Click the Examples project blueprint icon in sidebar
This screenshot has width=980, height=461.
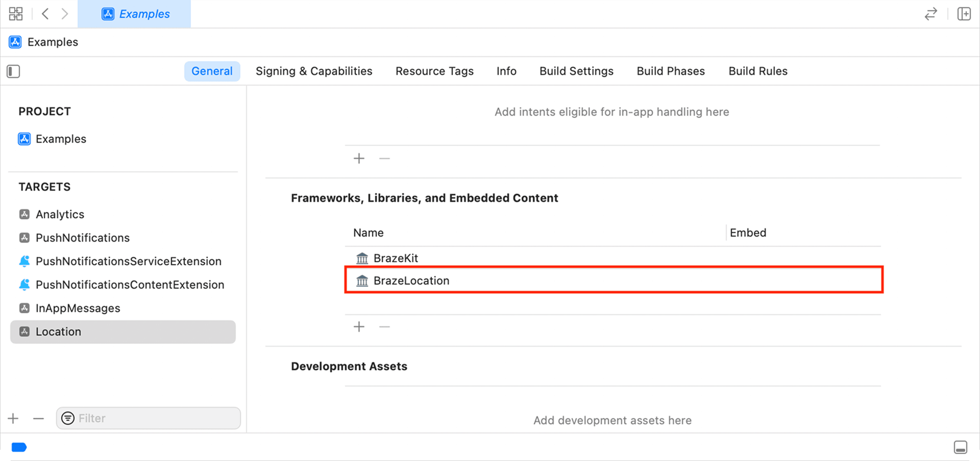point(24,139)
